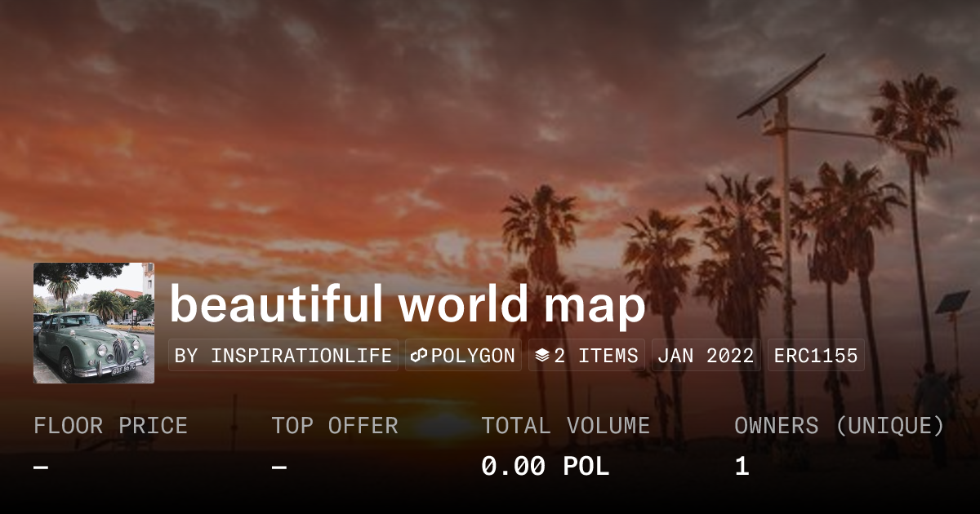Viewport: 980px width, 514px height.
Task: Click the TOP OFFER stat label
Action: click(x=335, y=425)
